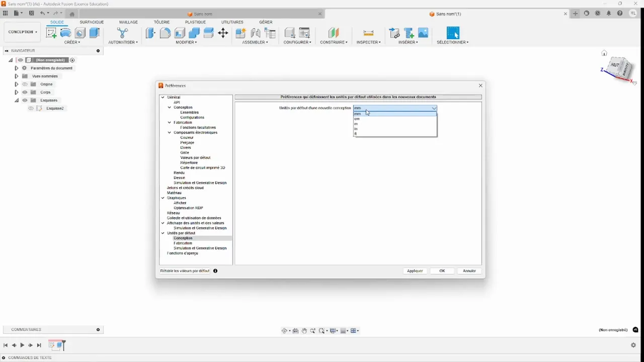Toggle visibility of the (Non enregistré) root component
The height and width of the screenshot is (362, 644).
tap(21, 60)
